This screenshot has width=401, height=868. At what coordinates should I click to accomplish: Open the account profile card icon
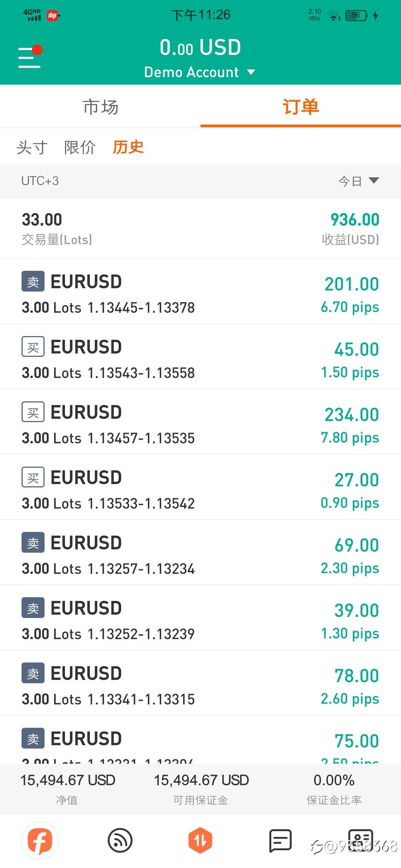(360, 840)
